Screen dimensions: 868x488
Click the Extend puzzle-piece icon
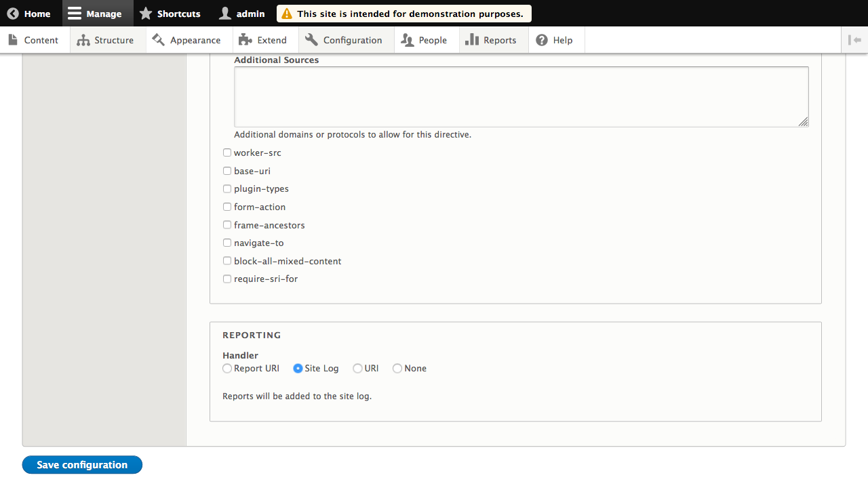point(245,40)
